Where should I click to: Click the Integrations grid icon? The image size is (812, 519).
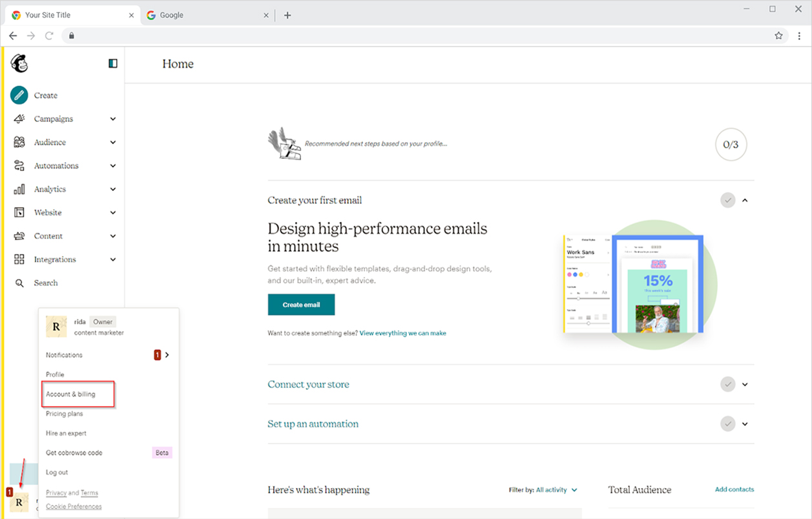(x=19, y=259)
